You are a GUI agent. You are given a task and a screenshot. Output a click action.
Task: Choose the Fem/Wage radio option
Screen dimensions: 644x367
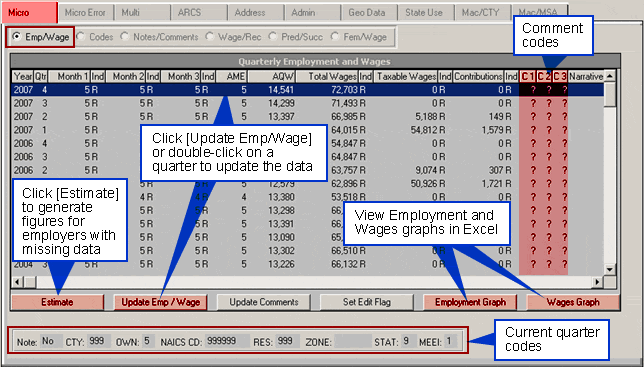pyautogui.click(x=359, y=37)
